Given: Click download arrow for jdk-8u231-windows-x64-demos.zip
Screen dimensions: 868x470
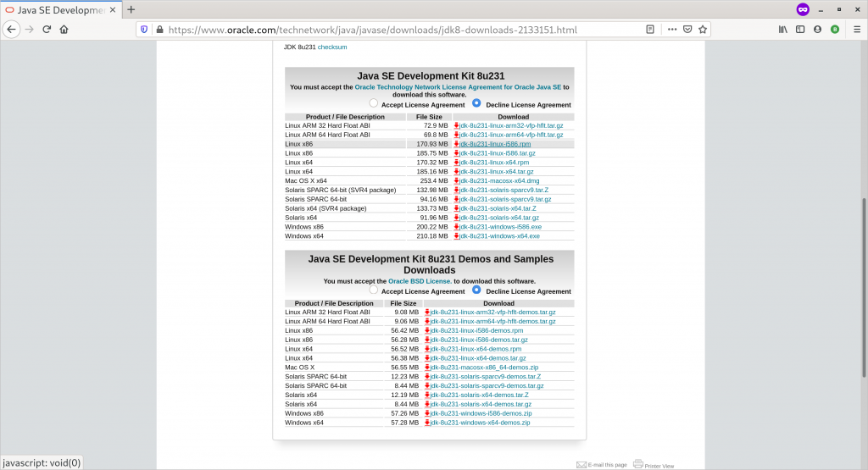Looking at the screenshot, I should (427, 423).
